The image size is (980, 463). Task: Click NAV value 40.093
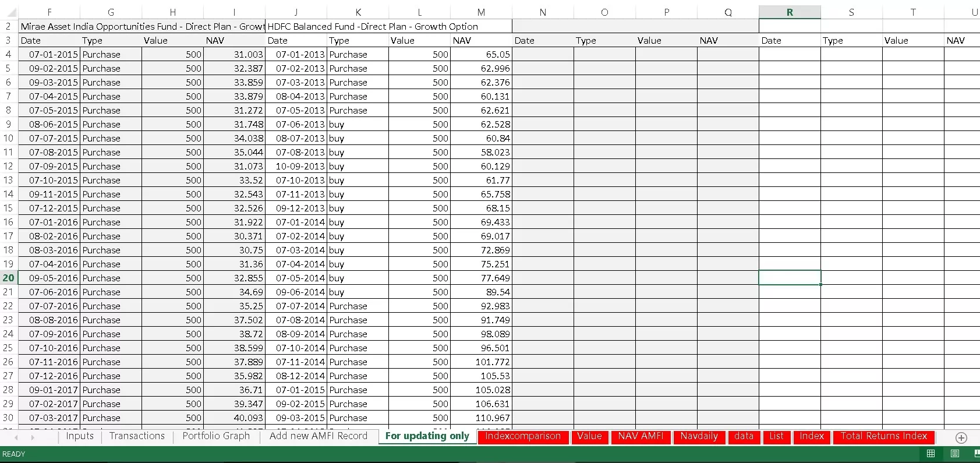coord(234,418)
